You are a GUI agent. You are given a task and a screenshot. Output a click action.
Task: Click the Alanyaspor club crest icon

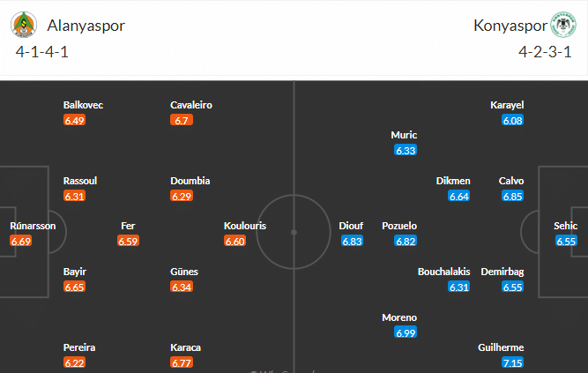point(24,26)
